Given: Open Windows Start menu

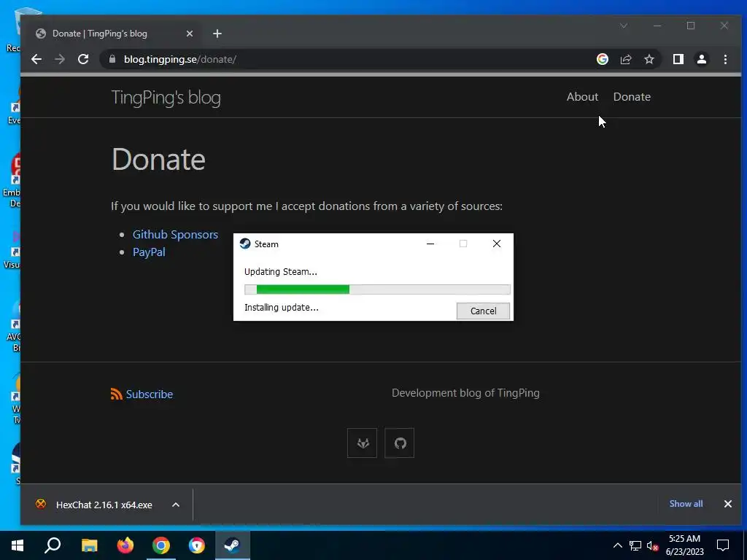Looking at the screenshot, I should (x=18, y=545).
